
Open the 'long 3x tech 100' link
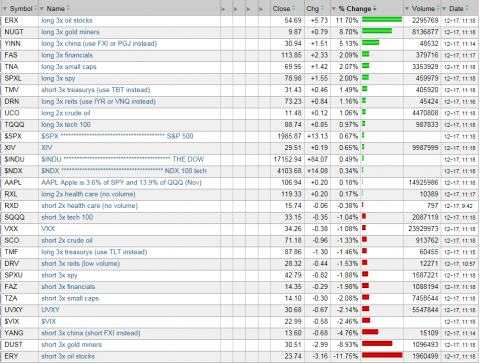coord(66,124)
